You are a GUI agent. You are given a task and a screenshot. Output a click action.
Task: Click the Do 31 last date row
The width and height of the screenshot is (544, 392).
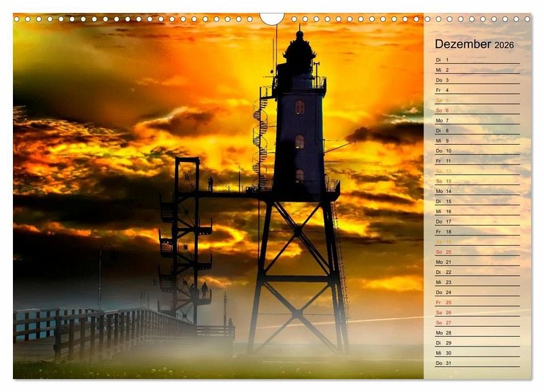(477, 363)
